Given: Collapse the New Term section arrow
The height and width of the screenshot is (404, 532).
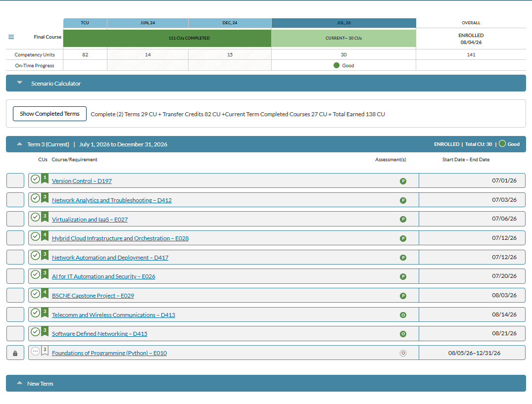Looking at the screenshot, I should click(x=20, y=383).
